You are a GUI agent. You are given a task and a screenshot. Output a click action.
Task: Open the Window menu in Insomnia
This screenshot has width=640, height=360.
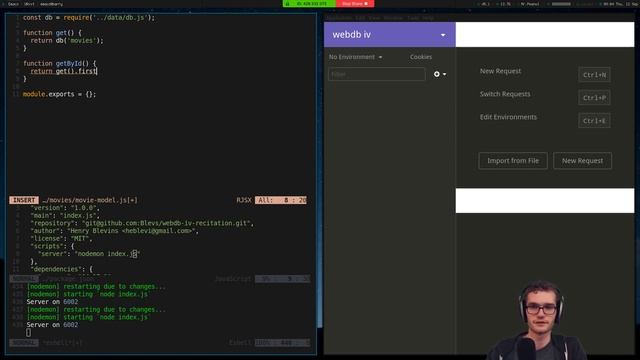(393, 18)
